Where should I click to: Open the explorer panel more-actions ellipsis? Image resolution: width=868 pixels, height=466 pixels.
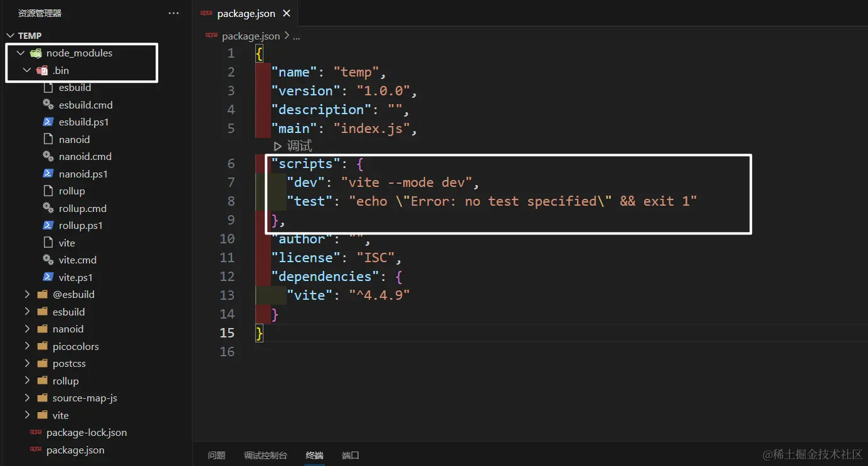pyautogui.click(x=174, y=13)
